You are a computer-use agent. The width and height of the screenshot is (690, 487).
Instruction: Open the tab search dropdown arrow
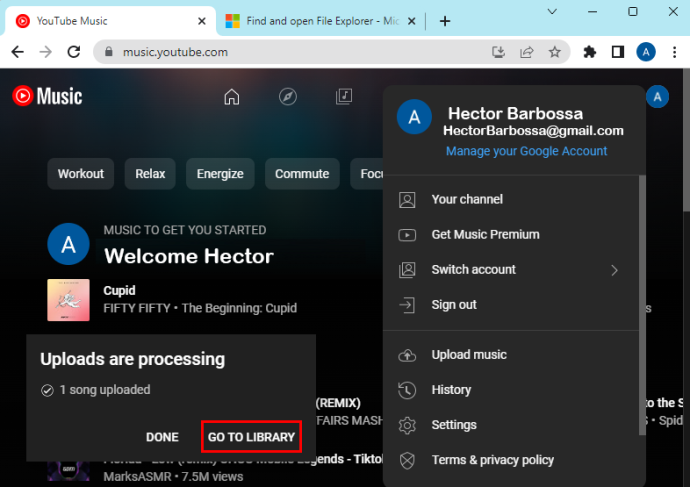click(552, 11)
